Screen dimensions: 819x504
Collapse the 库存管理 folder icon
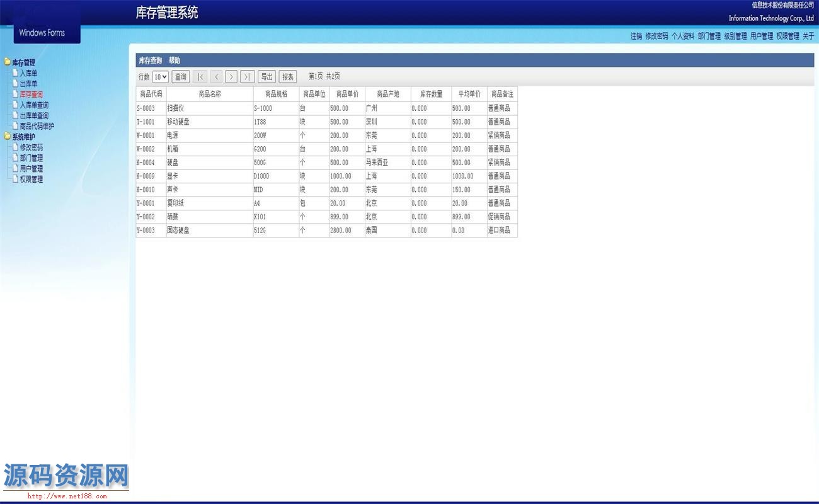point(8,62)
